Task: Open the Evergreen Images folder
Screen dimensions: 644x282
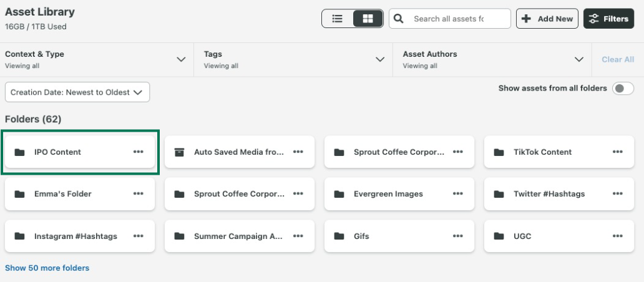Action: click(x=388, y=194)
